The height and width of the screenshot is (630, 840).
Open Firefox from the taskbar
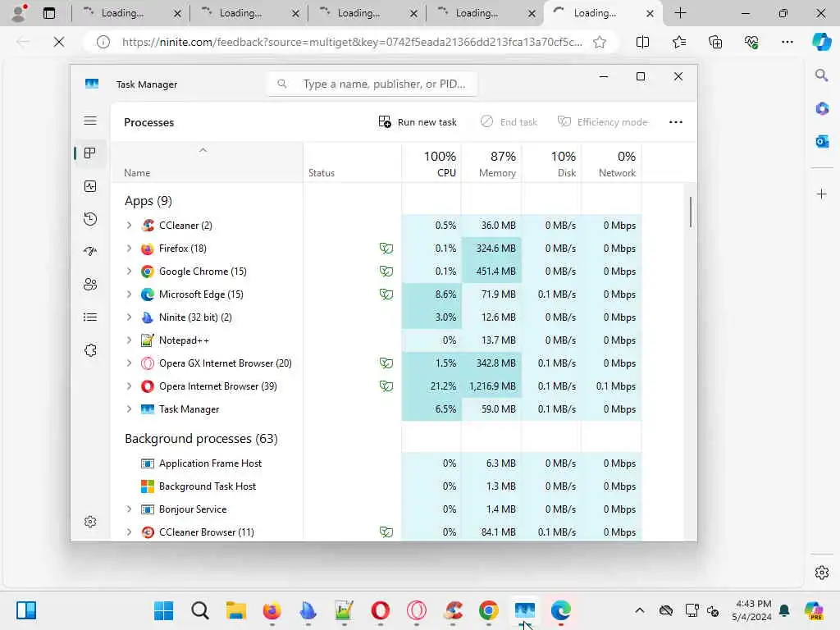272,610
